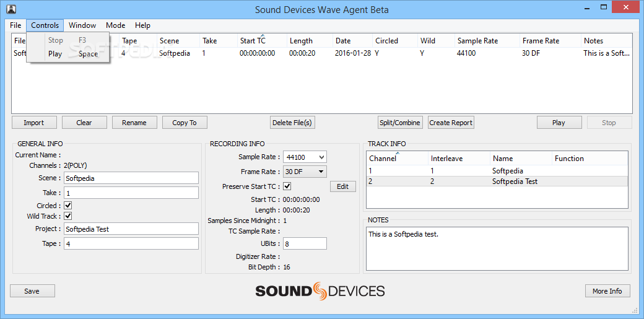This screenshot has width=644, height=319.
Task: Start playback with the Play button
Action: (559, 123)
